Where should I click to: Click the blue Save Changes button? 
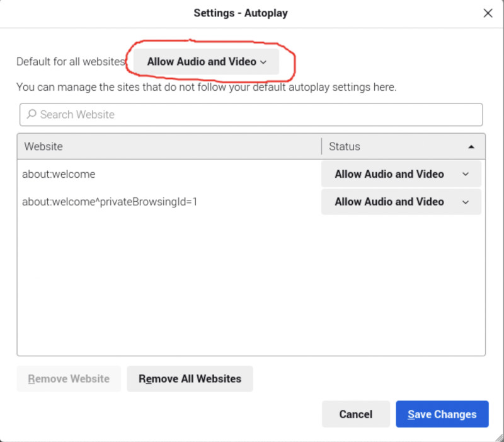tap(442, 414)
